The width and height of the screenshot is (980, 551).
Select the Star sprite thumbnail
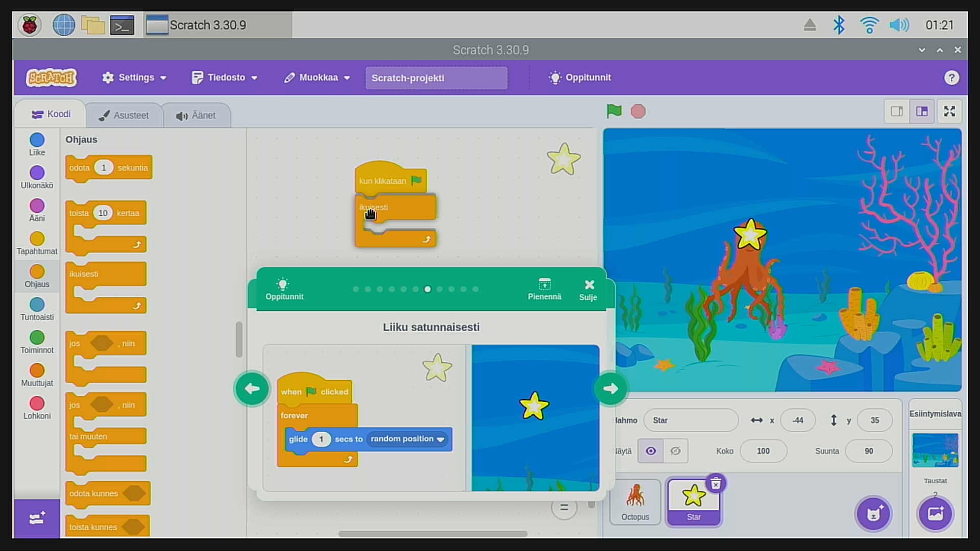(693, 503)
